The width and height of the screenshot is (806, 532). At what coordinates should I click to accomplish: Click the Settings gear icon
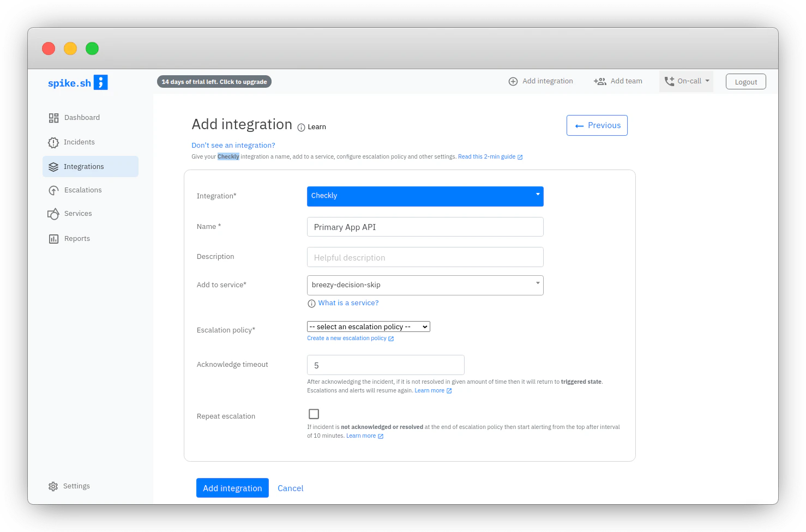tap(53, 486)
